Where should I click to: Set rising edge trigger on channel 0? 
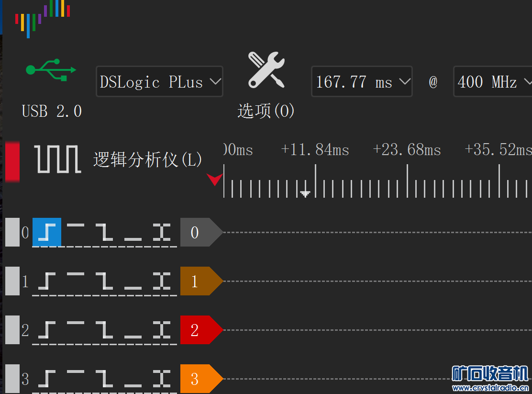(47, 232)
